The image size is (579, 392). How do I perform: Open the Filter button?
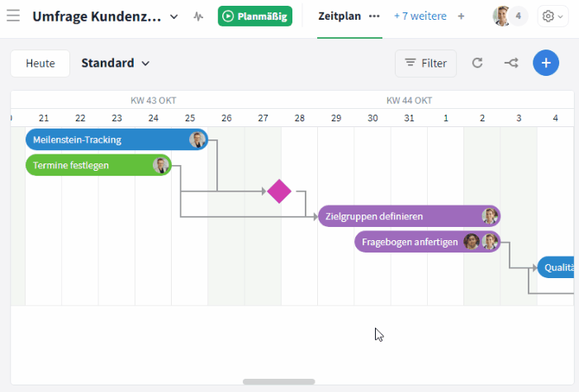point(425,64)
